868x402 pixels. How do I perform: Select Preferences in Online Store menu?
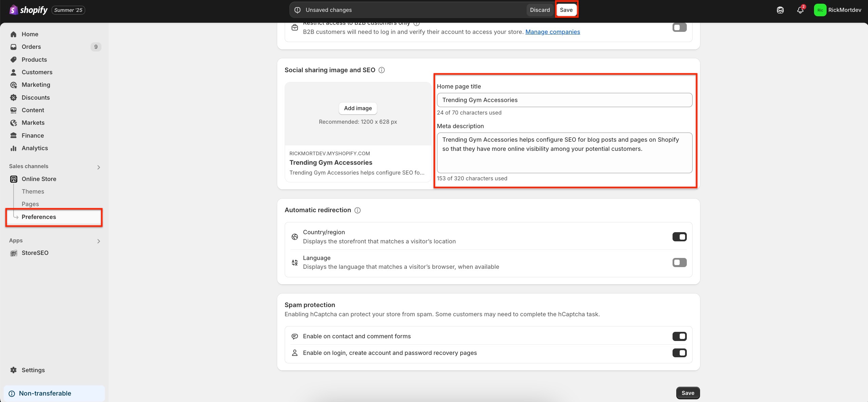(x=54, y=217)
